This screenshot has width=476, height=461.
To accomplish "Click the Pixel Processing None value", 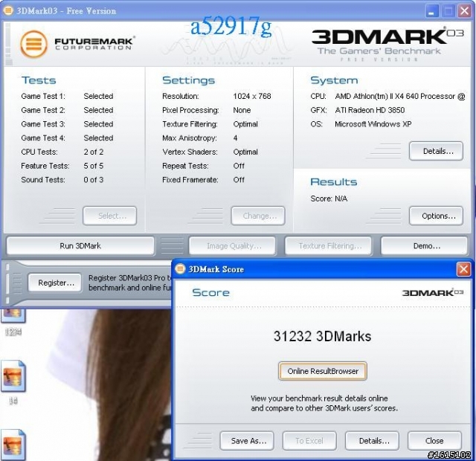I will click(x=242, y=110).
